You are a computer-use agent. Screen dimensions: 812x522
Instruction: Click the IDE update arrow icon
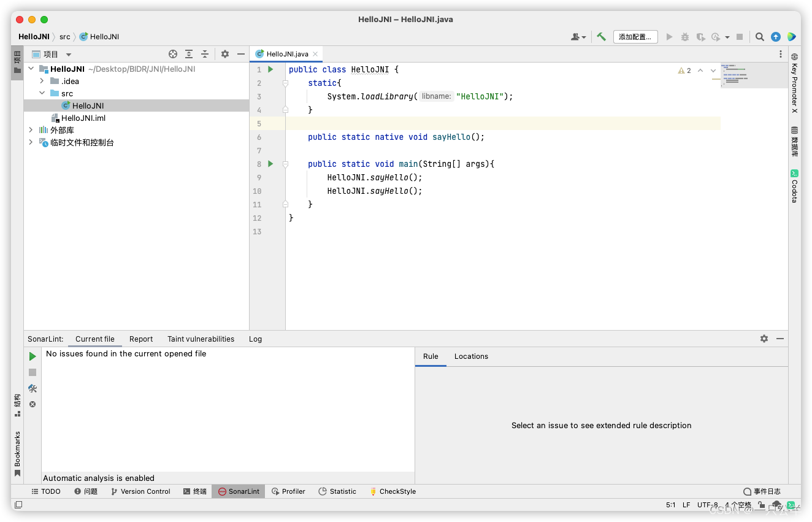[776, 37]
